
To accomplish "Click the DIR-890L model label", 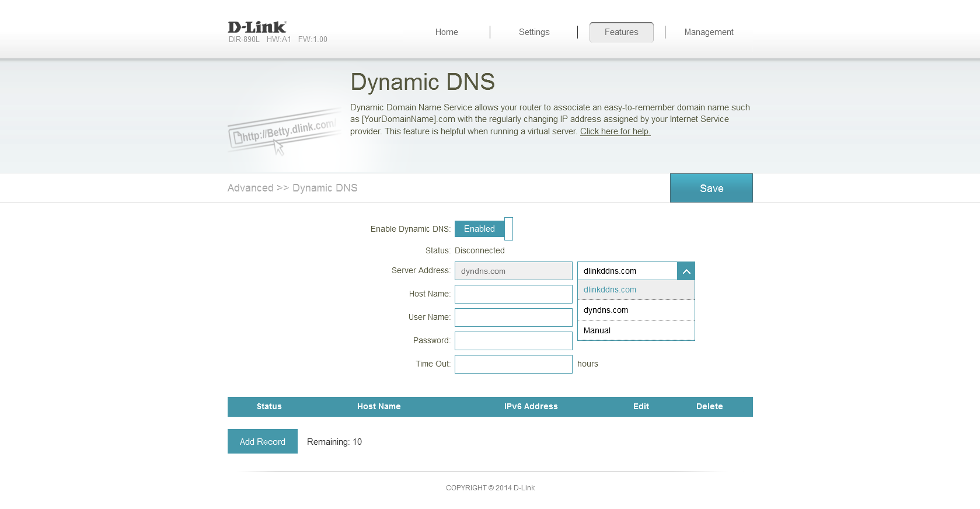I will (244, 40).
